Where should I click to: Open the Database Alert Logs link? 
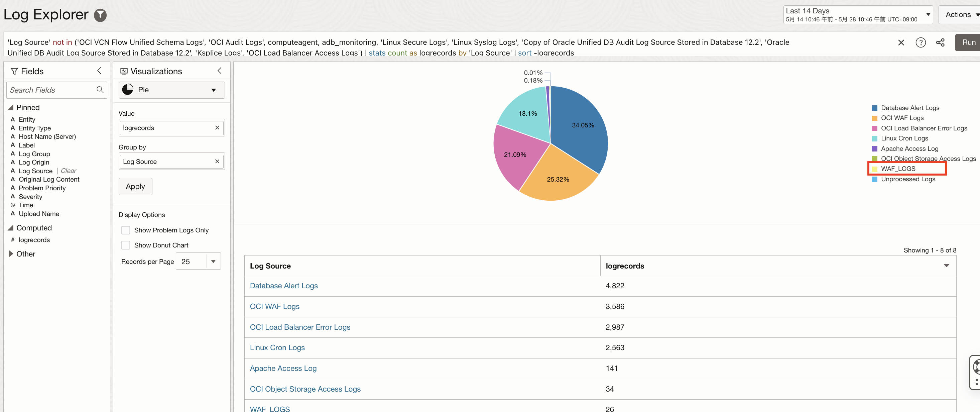pyautogui.click(x=283, y=286)
